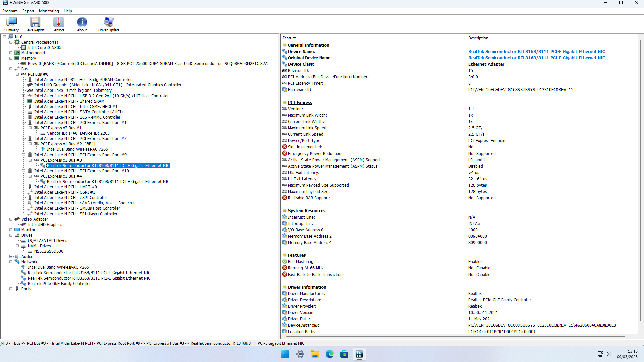Image resolution: width=644 pixels, height=362 pixels.
Task: Collapse the N10 root tree node
Action: coord(5,37)
